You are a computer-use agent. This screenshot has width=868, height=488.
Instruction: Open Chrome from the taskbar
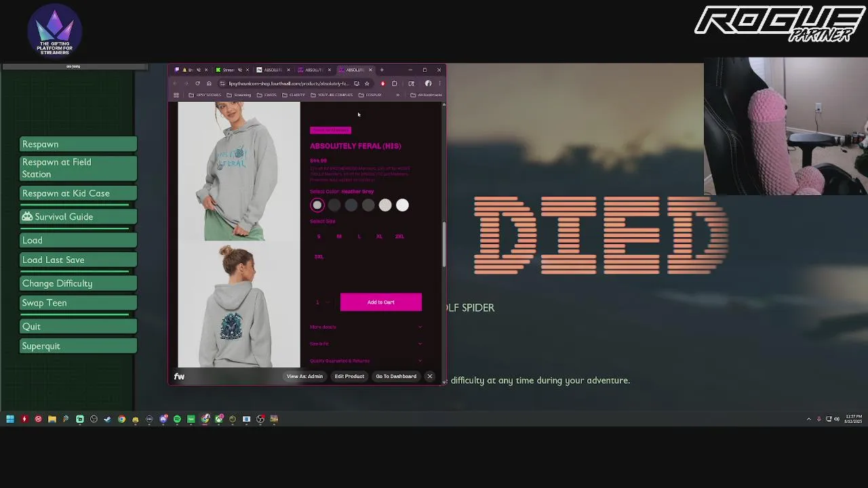point(121,419)
